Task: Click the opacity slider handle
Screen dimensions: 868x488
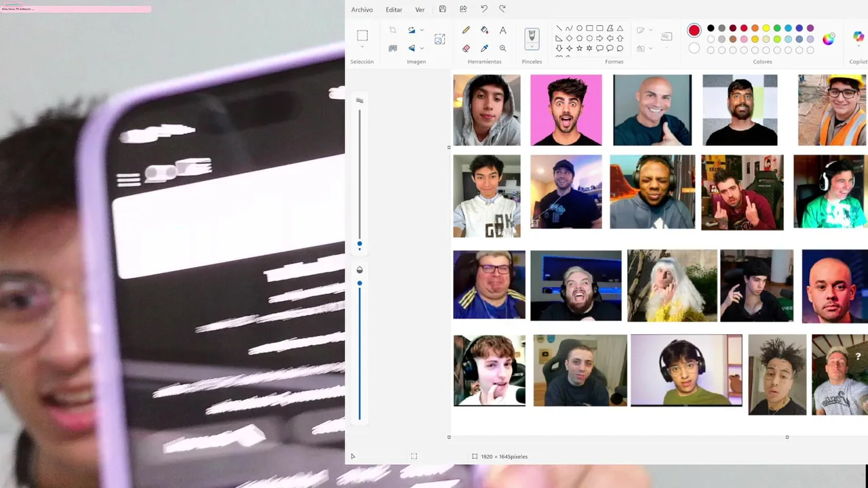Action: coord(359,283)
